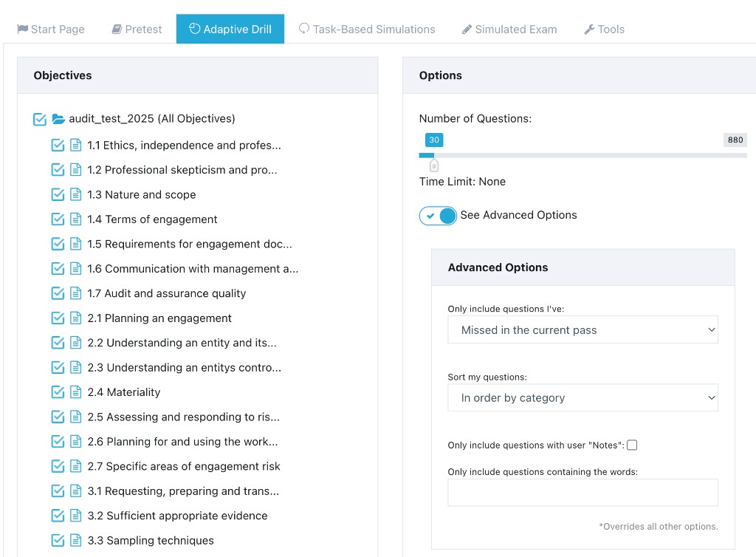
Task: Select the 2.6 Planning for and using row
Action: coord(182,442)
